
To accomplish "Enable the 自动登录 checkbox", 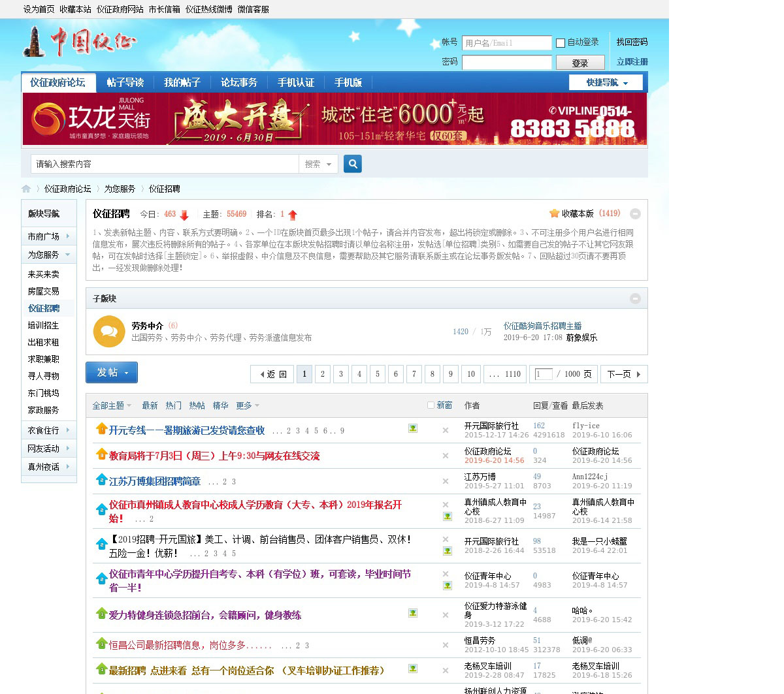I will tap(561, 43).
